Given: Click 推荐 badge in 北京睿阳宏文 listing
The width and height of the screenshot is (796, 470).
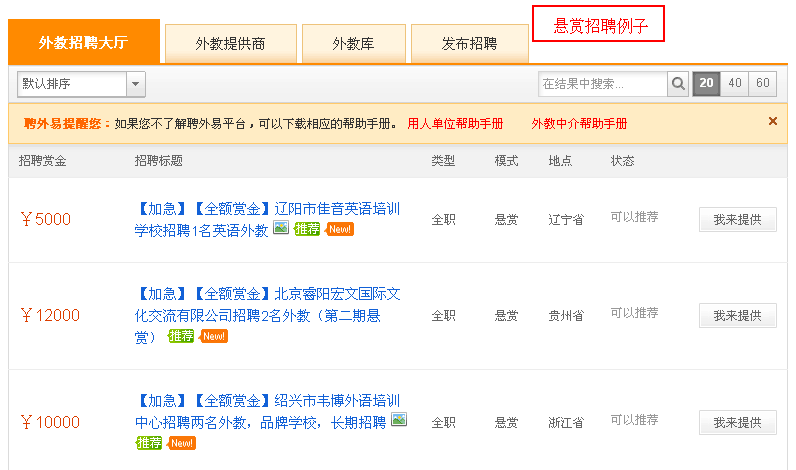Looking at the screenshot, I should 181,336.
